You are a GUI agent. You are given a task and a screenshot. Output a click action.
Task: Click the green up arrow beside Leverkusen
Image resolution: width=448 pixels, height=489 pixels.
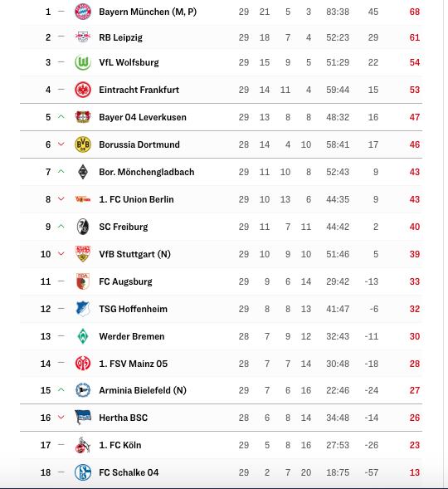click(61, 116)
